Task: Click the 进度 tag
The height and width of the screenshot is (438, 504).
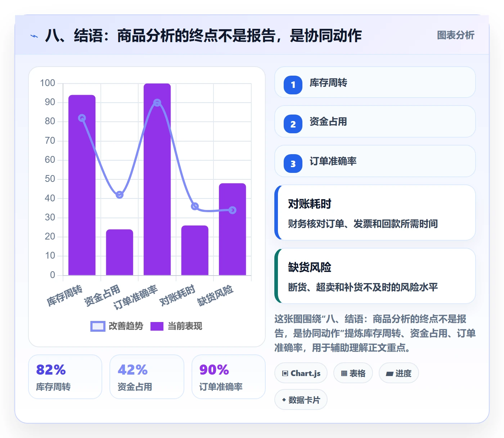Action: pyautogui.click(x=399, y=373)
